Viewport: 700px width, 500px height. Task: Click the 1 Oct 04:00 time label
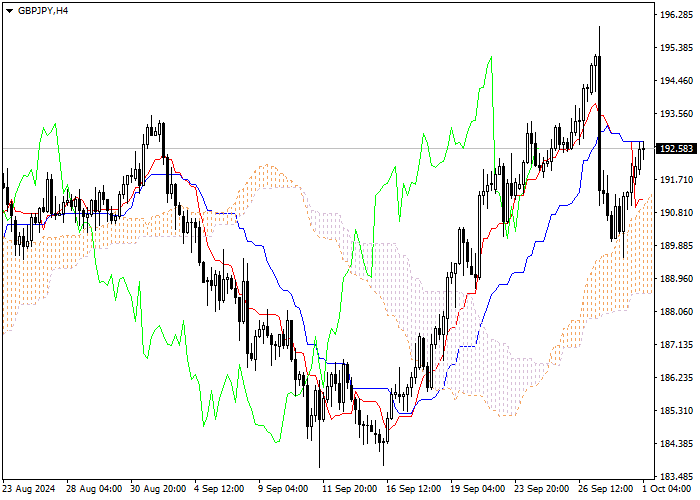(x=667, y=489)
